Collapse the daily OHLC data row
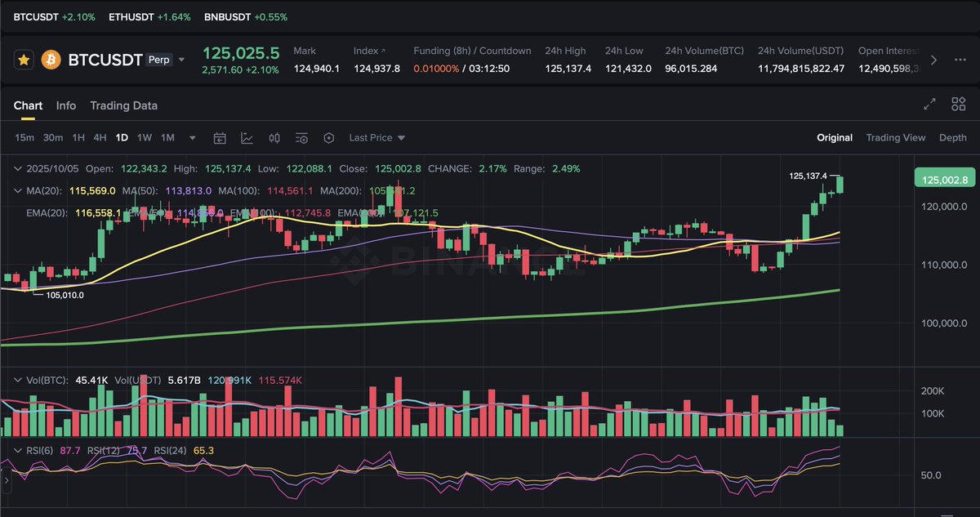Screen dimensions: 980x517 pyautogui.click(x=17, y=169)
